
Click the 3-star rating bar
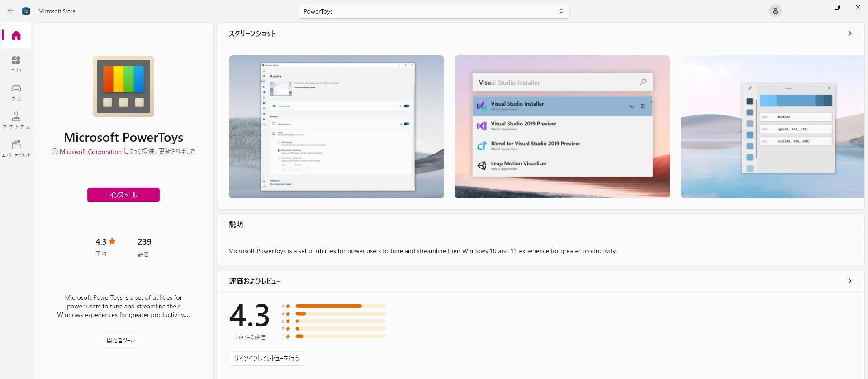(341, 321)
